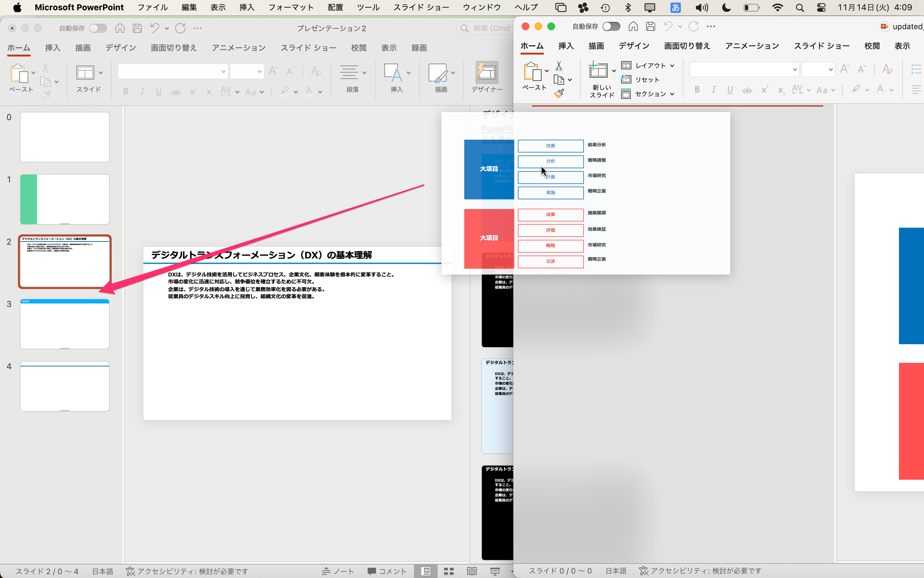This screenshot has height=578, width=924.
Task: Click 挿入 text button in プレゼンテーション2 ribbon
Action: (397, 78)
